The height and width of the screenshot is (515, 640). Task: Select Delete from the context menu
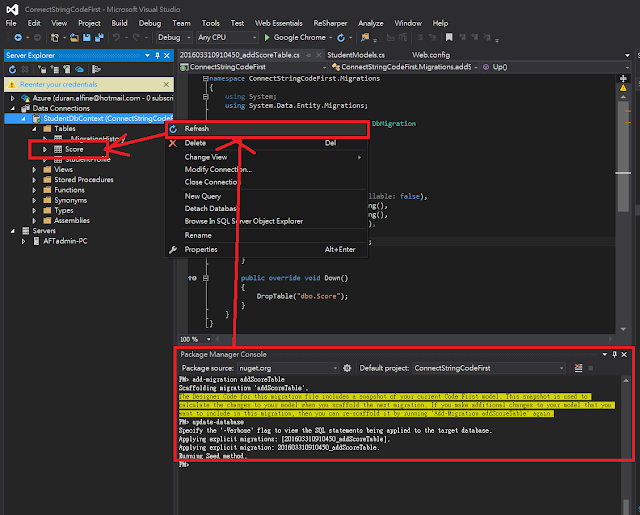point(195,143)
